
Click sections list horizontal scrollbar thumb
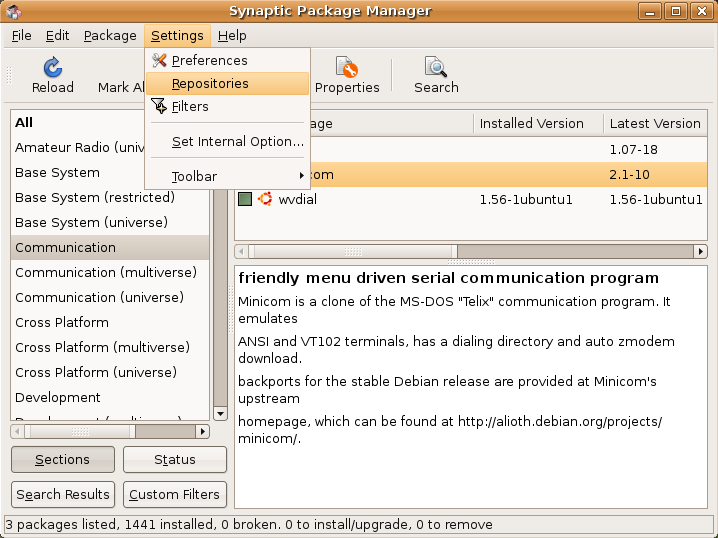[x=80, y=431]
